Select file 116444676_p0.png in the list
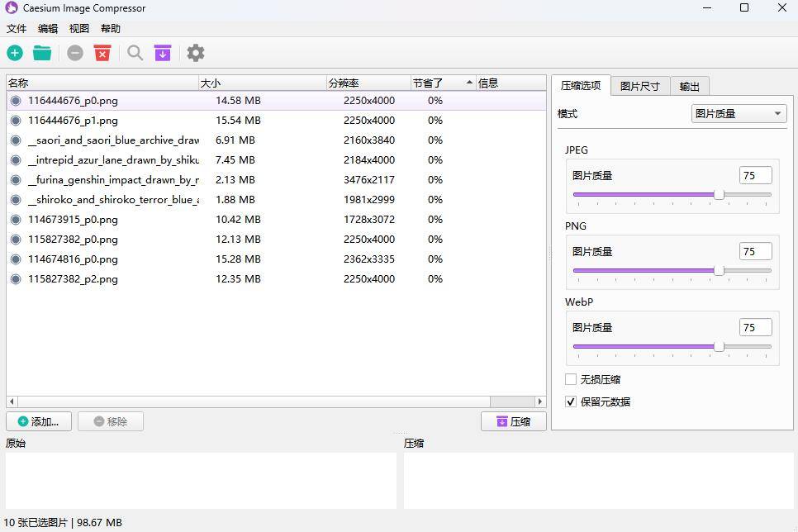798x532 pixels. click(x=277, y=101)
